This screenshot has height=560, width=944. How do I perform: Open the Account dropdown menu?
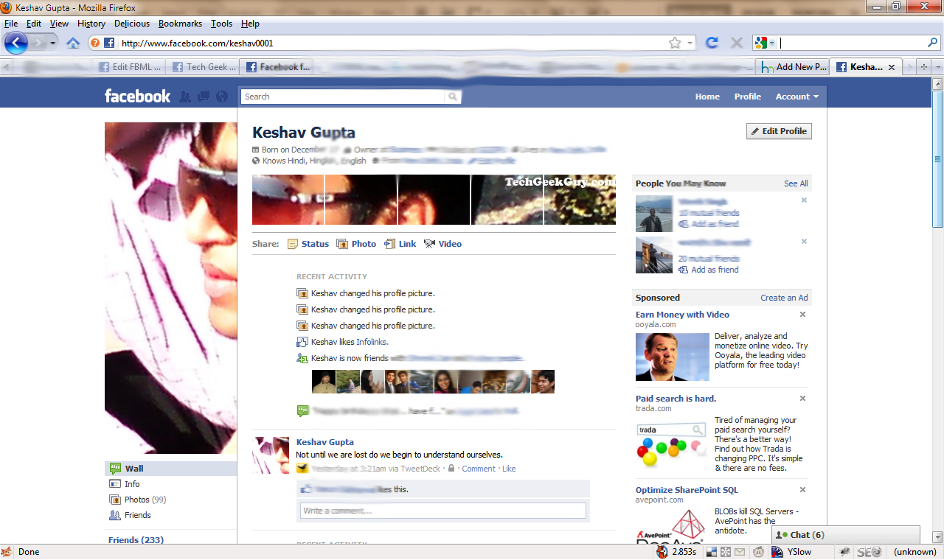(x=797, y=97)
